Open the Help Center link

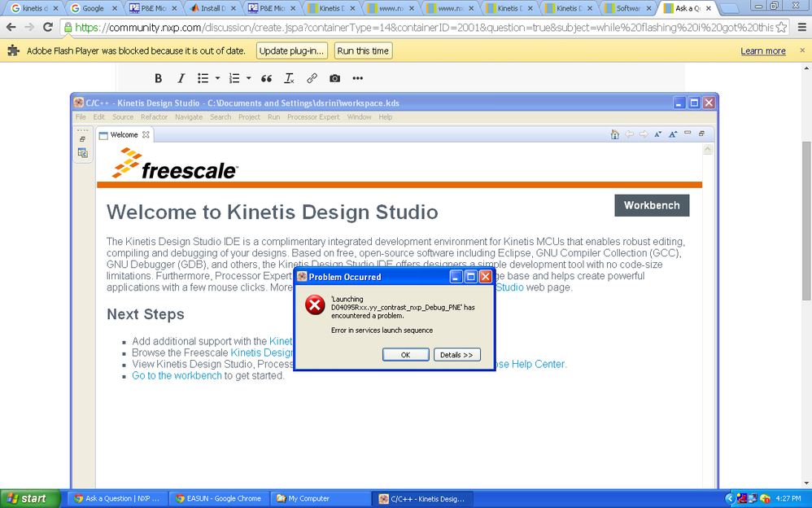click(x=530, y=364)
